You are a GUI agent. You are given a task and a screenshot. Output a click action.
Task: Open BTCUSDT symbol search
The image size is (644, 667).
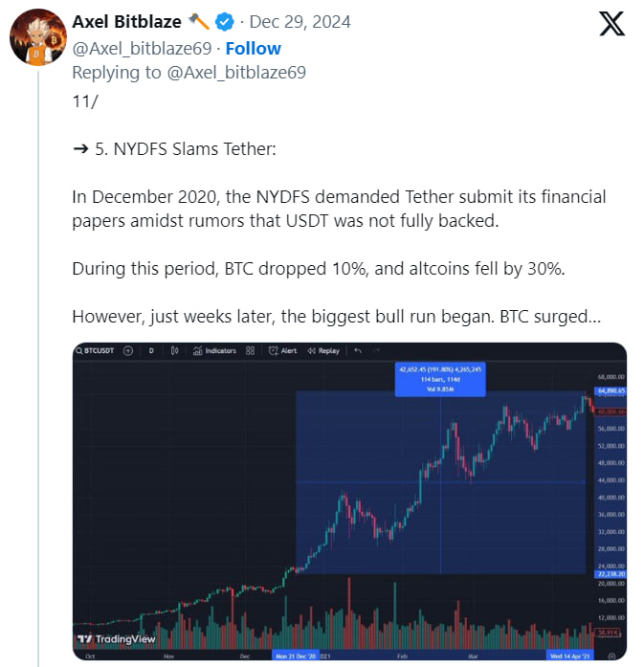96,351
